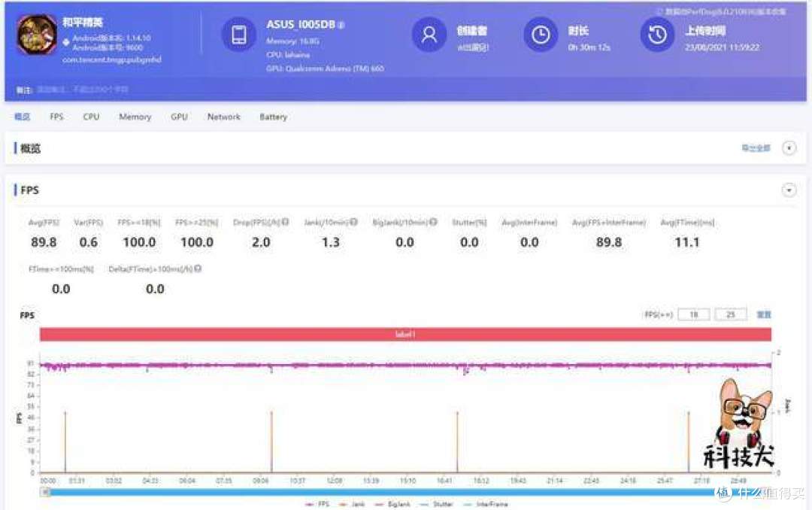Click the ASUS_I005DB device name
The image size is (812, 510).
point(300,24)
